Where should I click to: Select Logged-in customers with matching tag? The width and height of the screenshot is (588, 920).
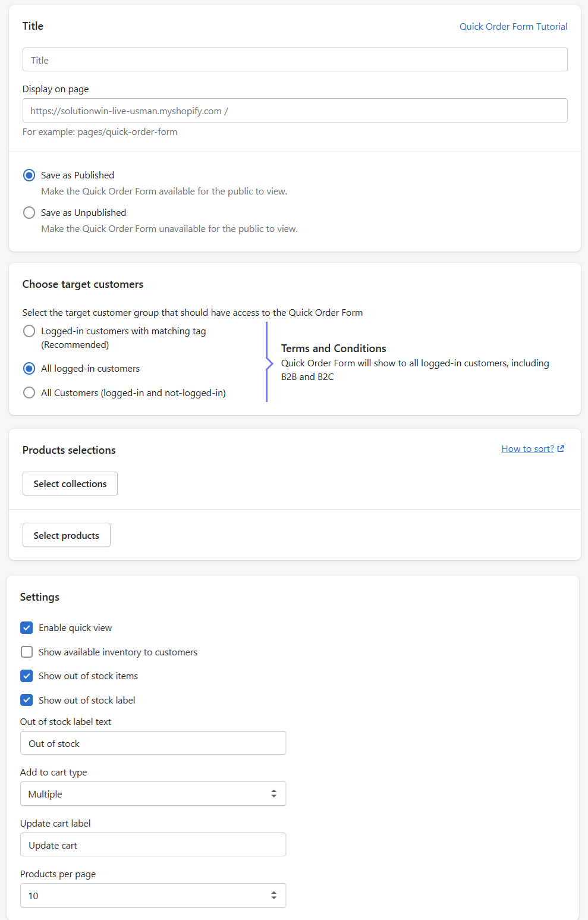29,331
